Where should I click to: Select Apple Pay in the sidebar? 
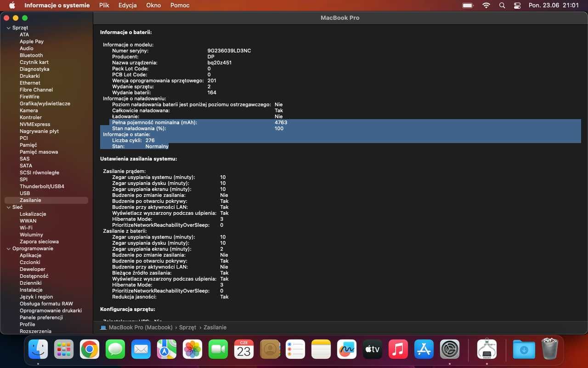[x=32, y=41]
